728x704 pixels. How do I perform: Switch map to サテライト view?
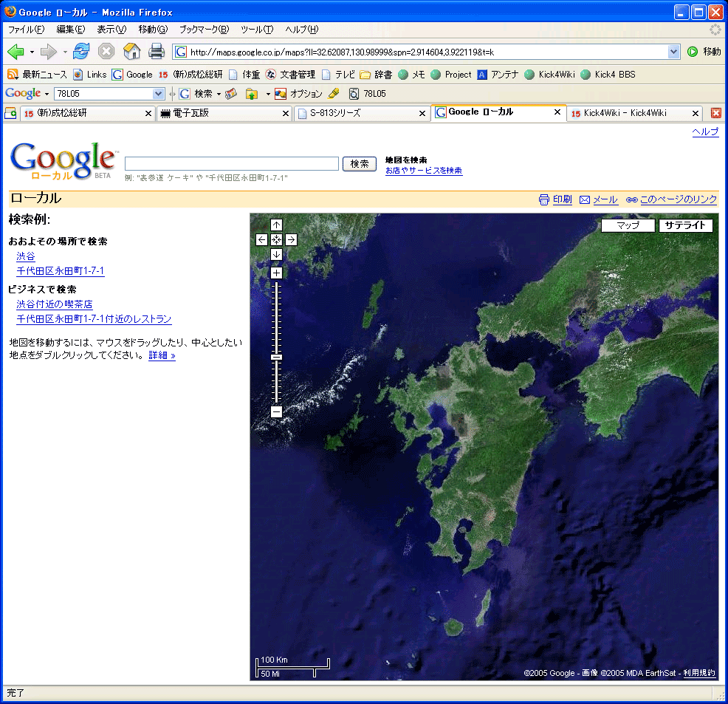click(x=685, y=225)
